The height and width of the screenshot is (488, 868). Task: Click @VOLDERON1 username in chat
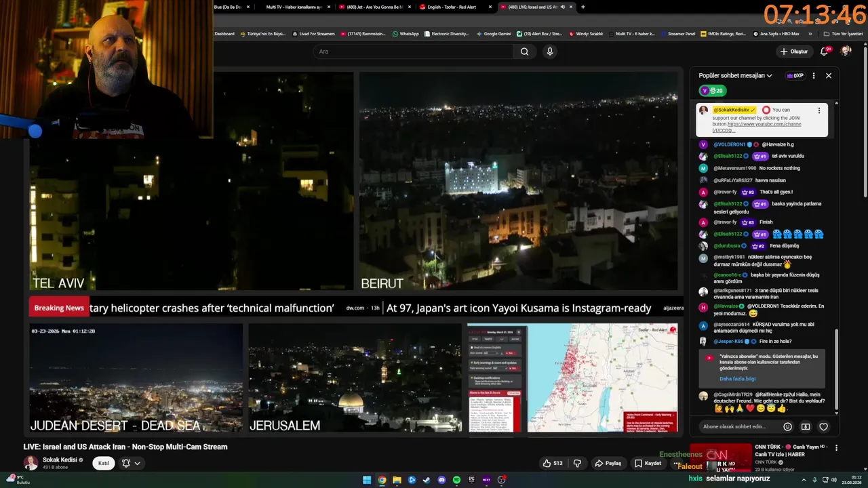[x=729, y=144]
